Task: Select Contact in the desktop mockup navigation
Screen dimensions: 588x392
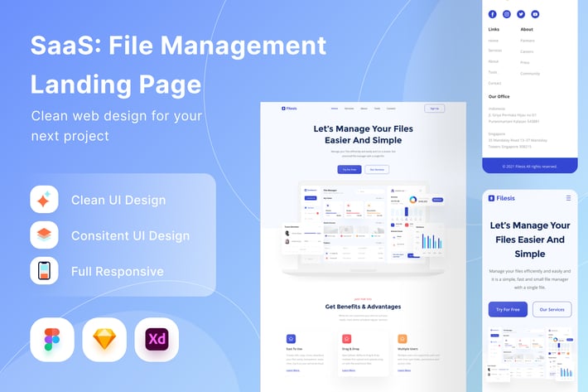Action: tap(391, 109)
